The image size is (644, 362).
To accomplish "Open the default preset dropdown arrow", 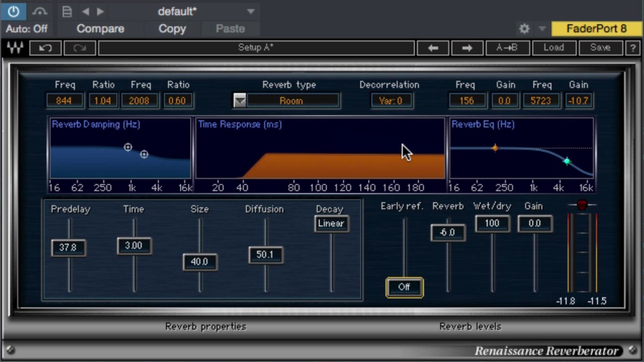I will [251, 12].
